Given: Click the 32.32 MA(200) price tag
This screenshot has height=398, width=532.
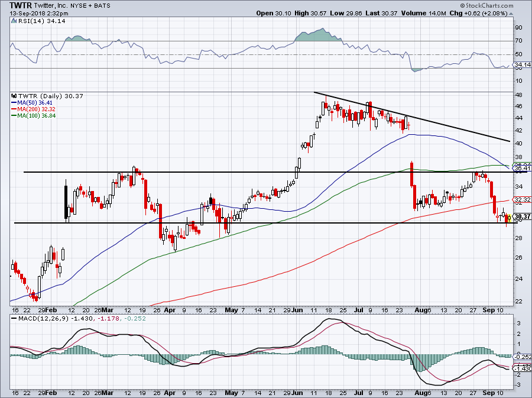Looking at the screenshot, I should coord(522,199).
